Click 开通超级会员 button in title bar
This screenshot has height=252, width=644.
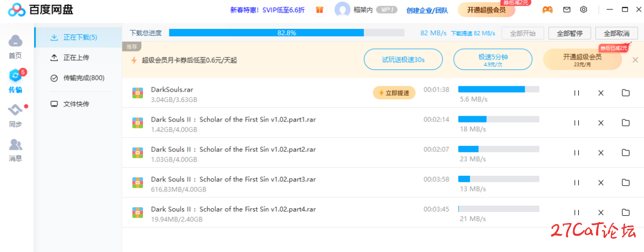coord(486,9)
